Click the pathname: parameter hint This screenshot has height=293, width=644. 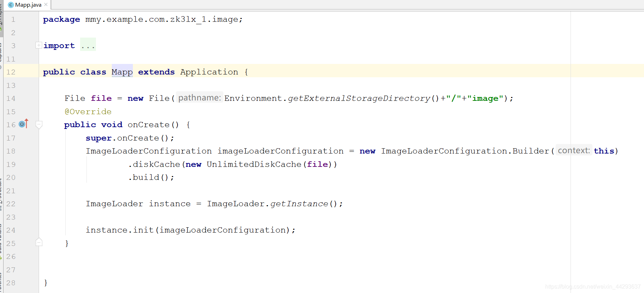(x=200, y=98)
